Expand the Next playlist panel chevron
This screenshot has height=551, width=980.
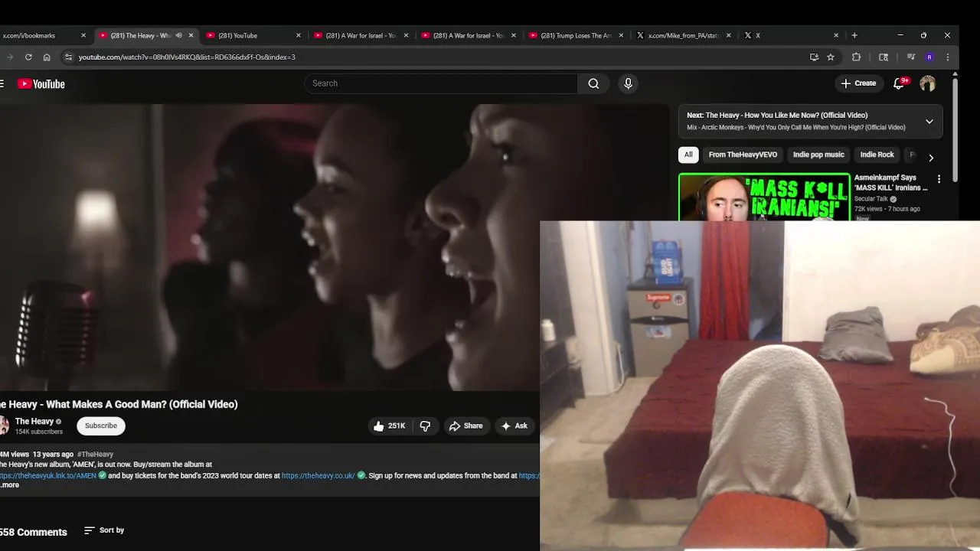click(929, 121)
